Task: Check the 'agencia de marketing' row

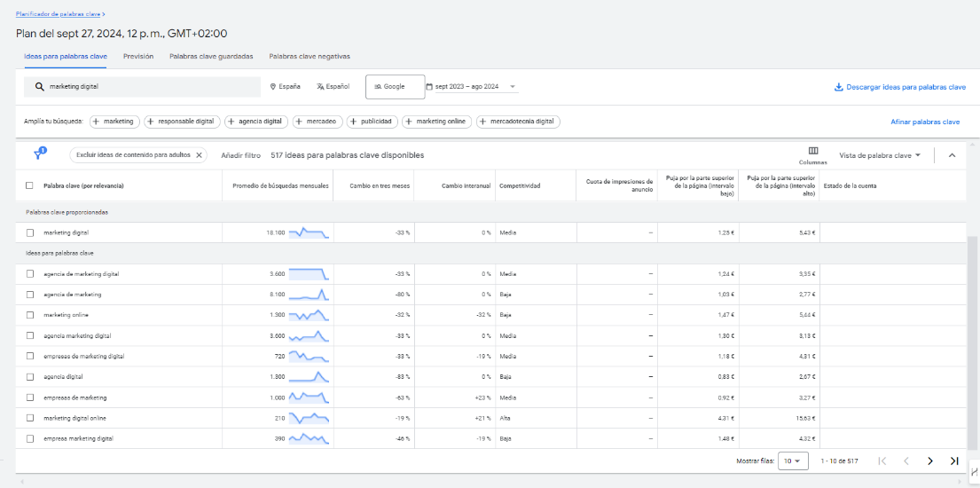Action: [x=29, y=294]
